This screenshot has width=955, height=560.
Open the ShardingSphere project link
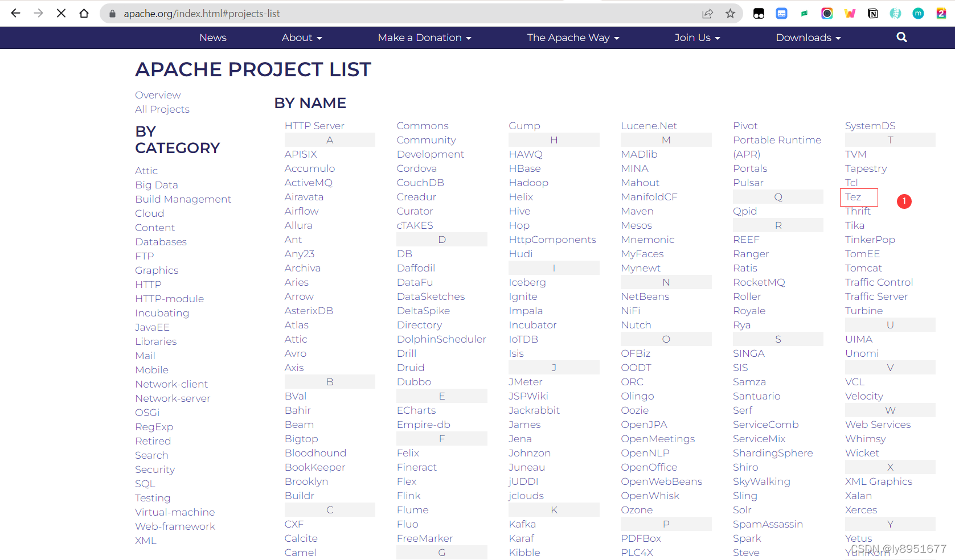[773, 453]
